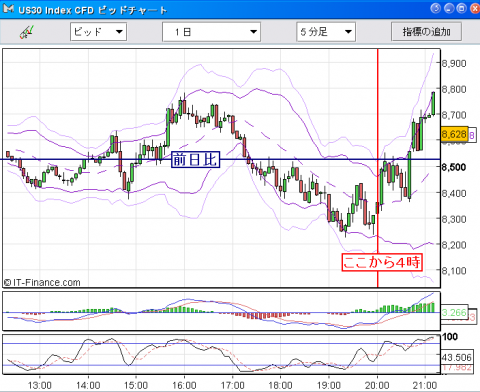Select the ここから4時 red annotation
480x392 pixels.
pyautogui.click(x=382, y=262)
